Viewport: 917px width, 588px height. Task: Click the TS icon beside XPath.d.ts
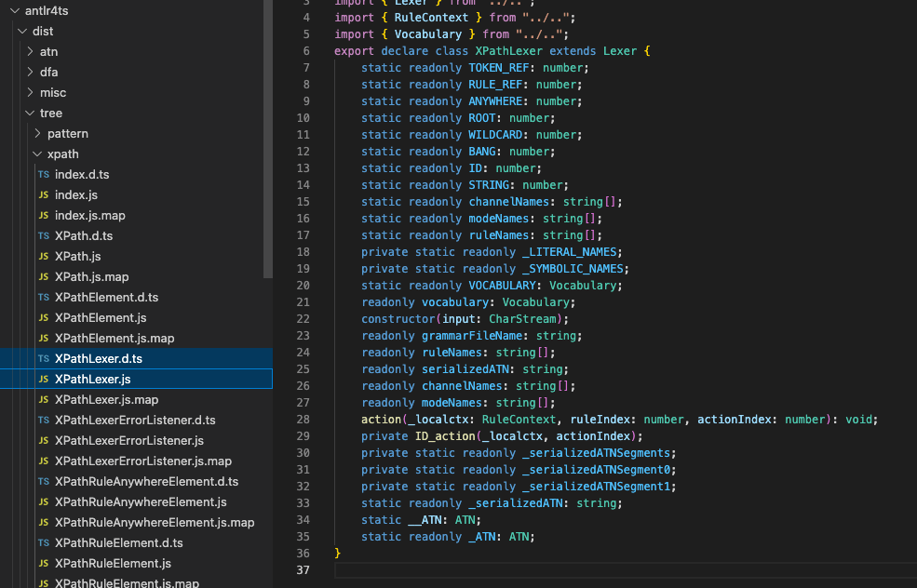point(43,235)
